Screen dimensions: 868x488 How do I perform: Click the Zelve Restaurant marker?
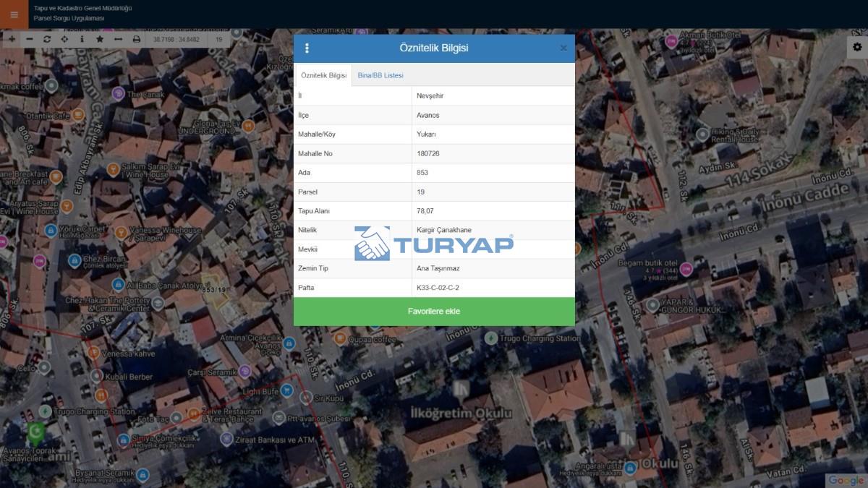194,414
